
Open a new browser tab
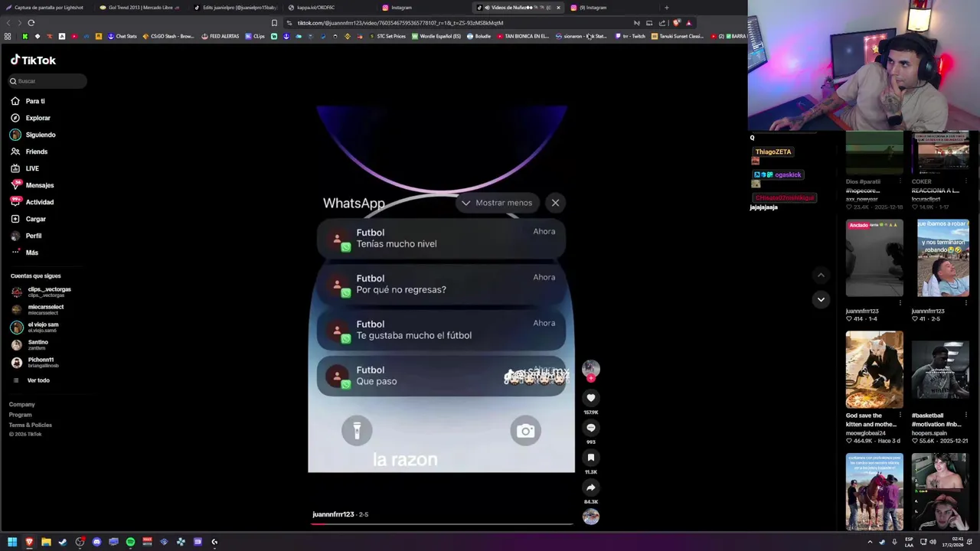coord(666,8)
